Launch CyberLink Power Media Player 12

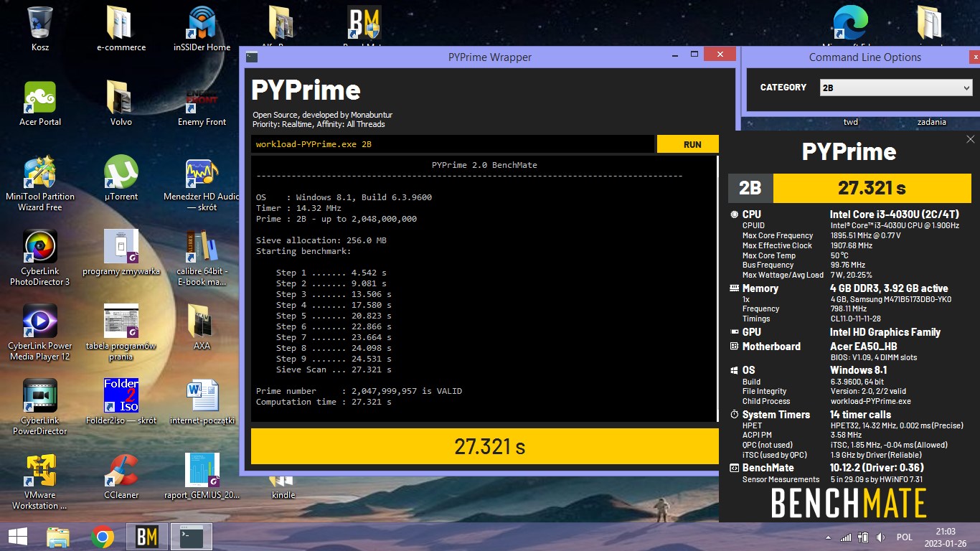40,332
